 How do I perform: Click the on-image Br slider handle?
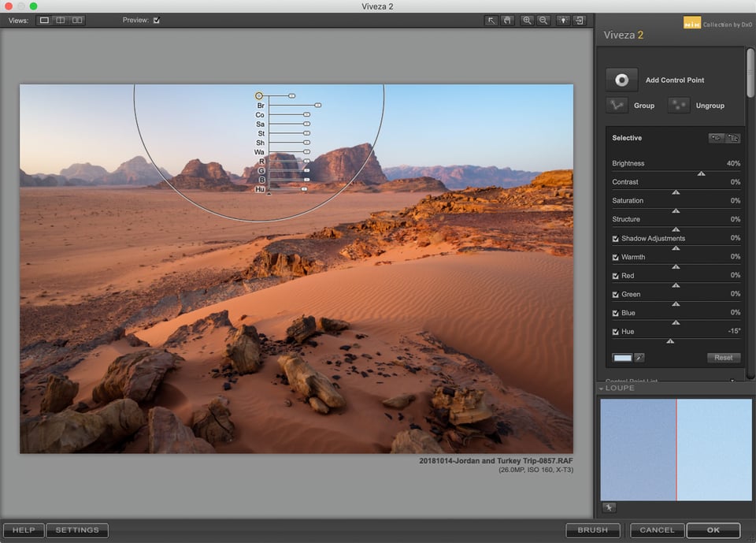click(x=317, y=105)
